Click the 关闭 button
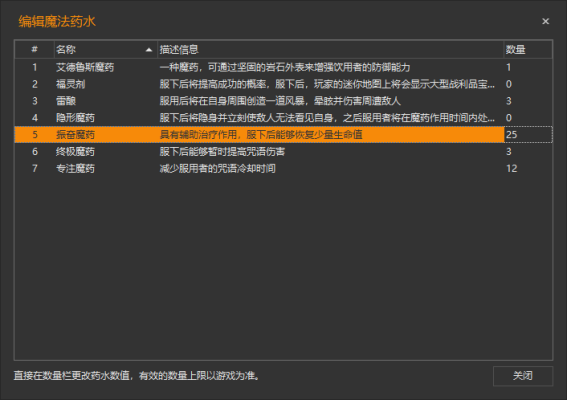The image size is (567, 400). coord(523,376)
